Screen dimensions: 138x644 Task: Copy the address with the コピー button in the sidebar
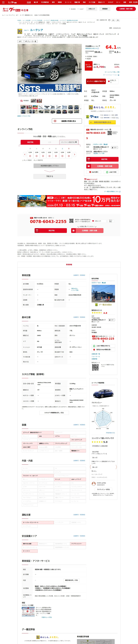114,147
